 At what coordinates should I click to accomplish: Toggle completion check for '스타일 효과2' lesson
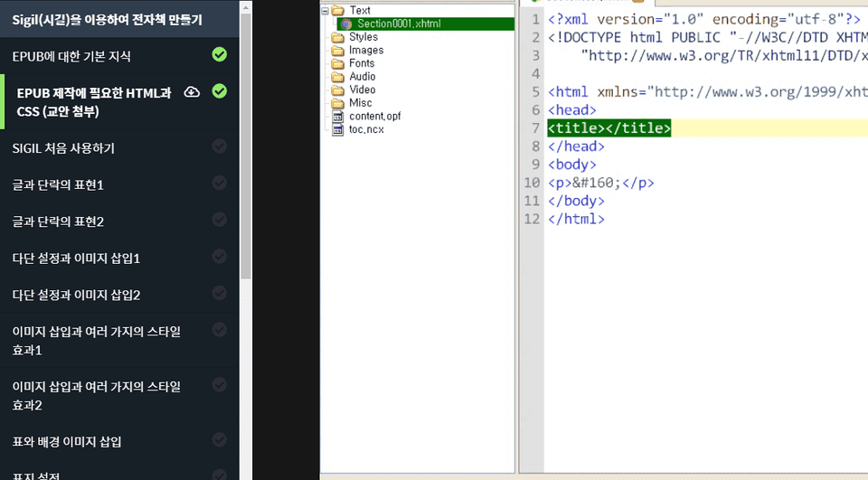click(220, 385)
